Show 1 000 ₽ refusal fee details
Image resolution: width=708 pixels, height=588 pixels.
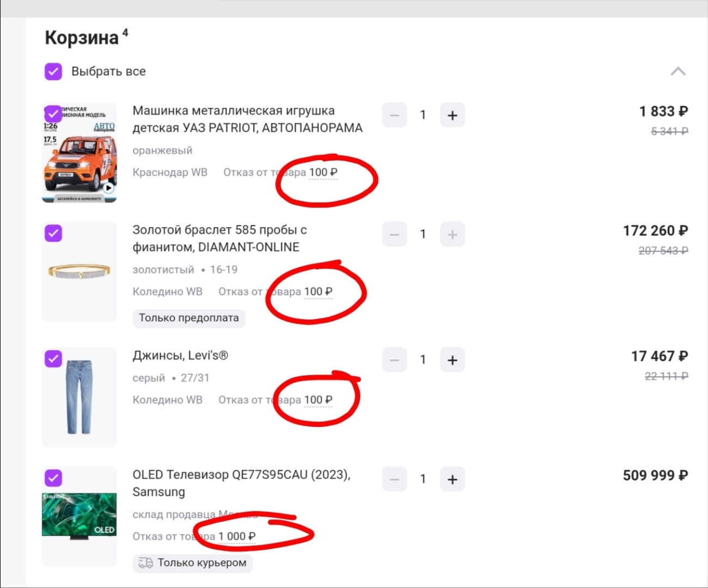pos(237,536)
